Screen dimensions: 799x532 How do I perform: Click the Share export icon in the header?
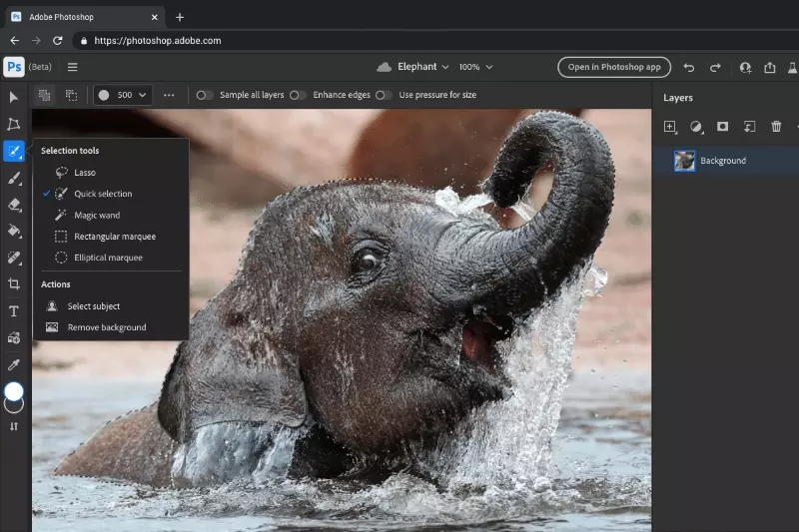(x=770, y=67)
